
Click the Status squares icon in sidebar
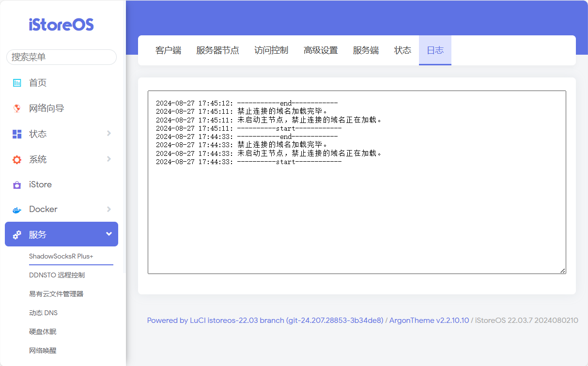(17, 134)
